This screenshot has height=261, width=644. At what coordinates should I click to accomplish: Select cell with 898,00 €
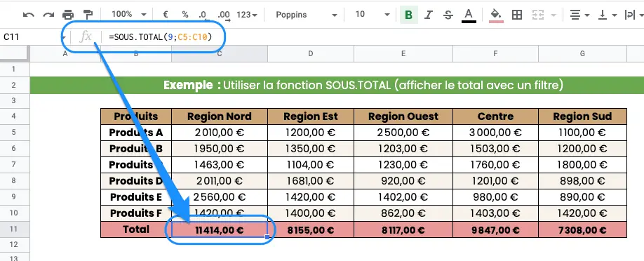coord(582,181)
